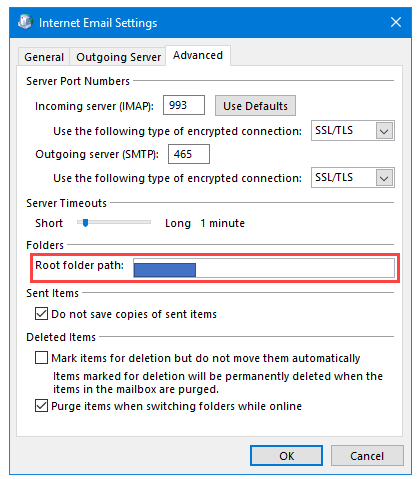
Task: Click the Use Defaults button
Action: (x=255, y=106)
